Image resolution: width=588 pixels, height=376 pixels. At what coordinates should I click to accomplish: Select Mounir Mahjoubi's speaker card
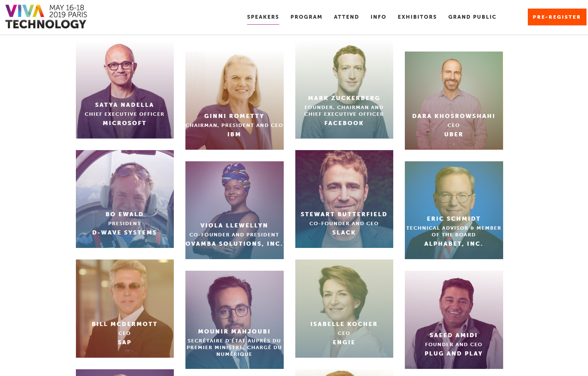pyautogui.click(x=234, y=320)
